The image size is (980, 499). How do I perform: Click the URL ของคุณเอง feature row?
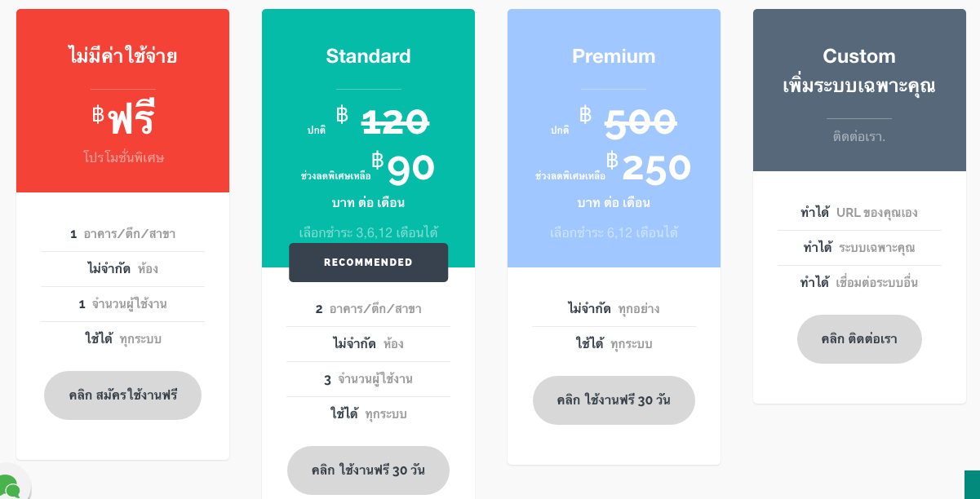pos(859,213)
